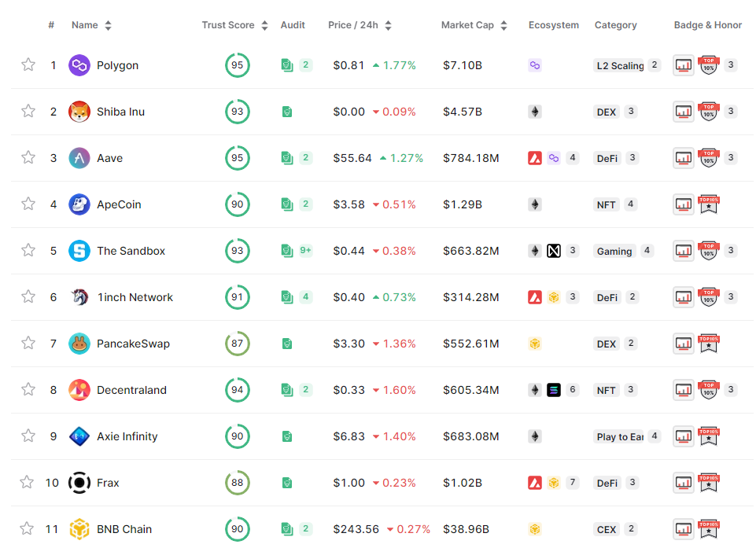Click Decentraland's Solana ecosystem icon
The height and width of the screenshot is (548, 756).
(x=554, y=389)
